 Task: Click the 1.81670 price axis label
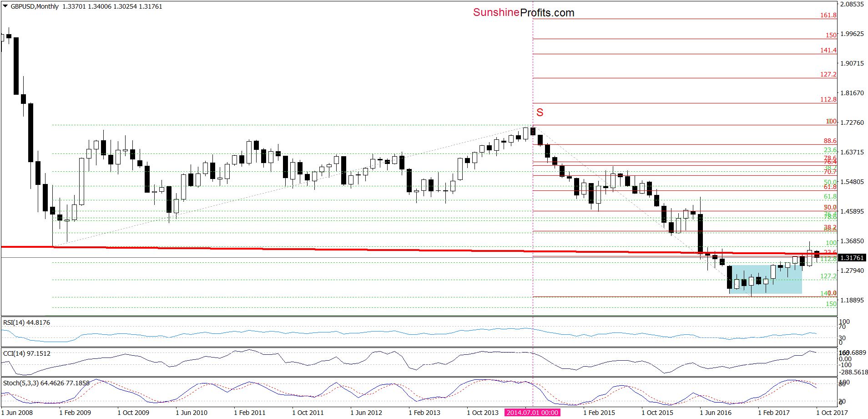coord(852,93)
